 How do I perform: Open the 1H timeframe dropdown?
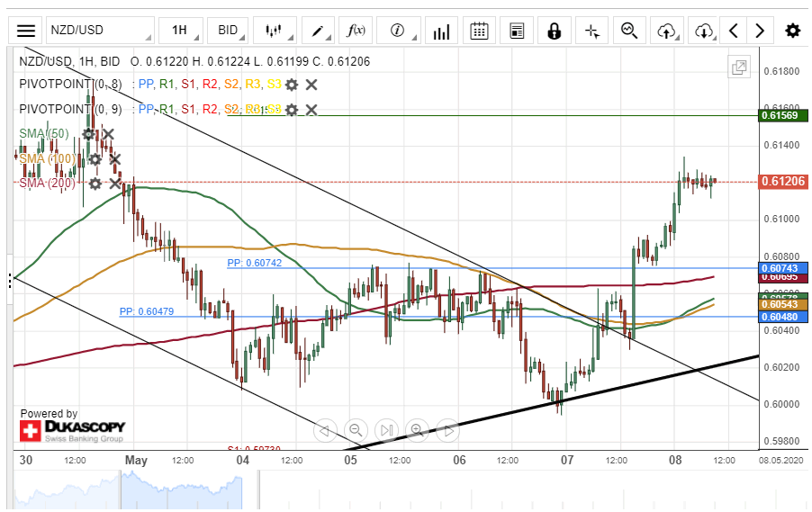(180, 31)
